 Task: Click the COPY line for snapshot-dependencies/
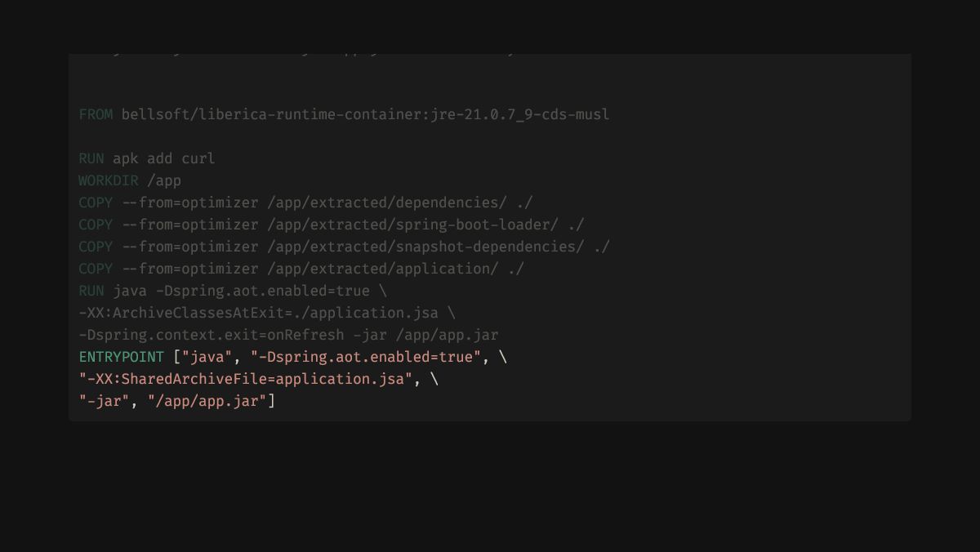[x=344, y=247]
